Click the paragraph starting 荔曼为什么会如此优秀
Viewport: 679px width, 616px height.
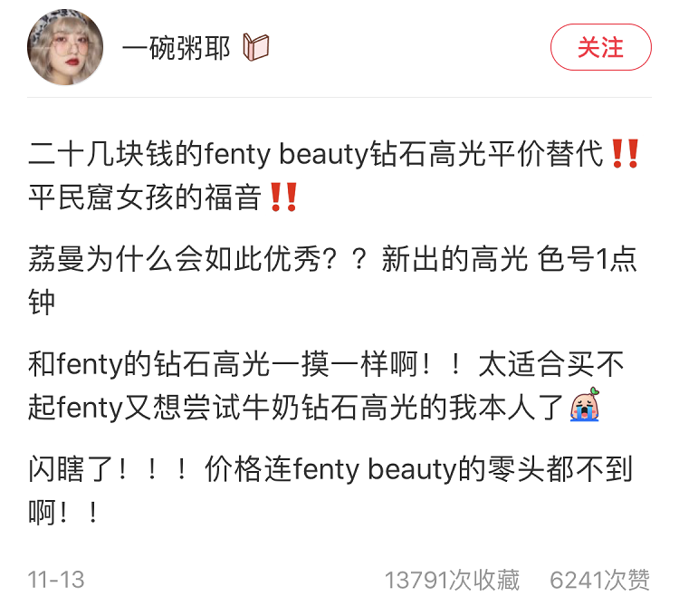point(332,280)
